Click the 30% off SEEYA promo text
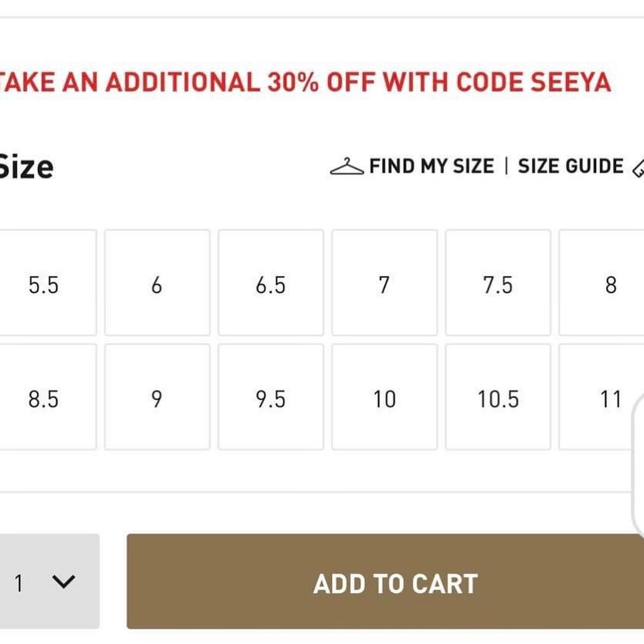The height and width of the screenshot is (644, 644). coord(305,82)
